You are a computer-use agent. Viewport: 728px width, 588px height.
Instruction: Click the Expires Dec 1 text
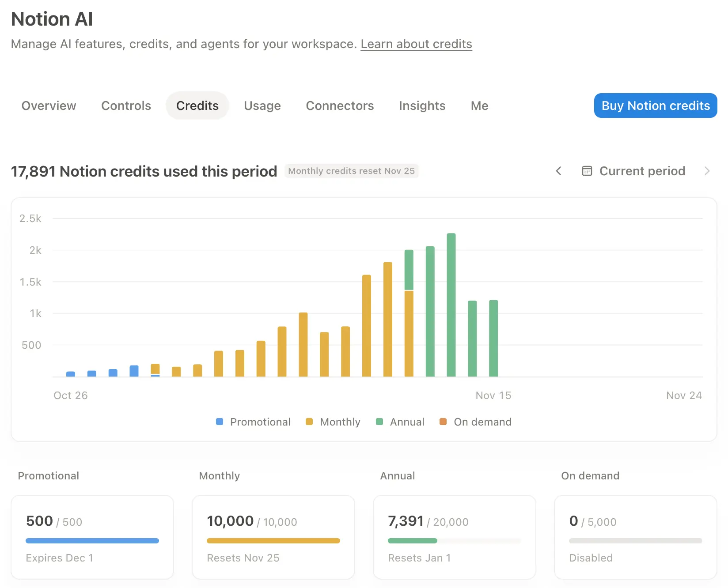point(59,558)
